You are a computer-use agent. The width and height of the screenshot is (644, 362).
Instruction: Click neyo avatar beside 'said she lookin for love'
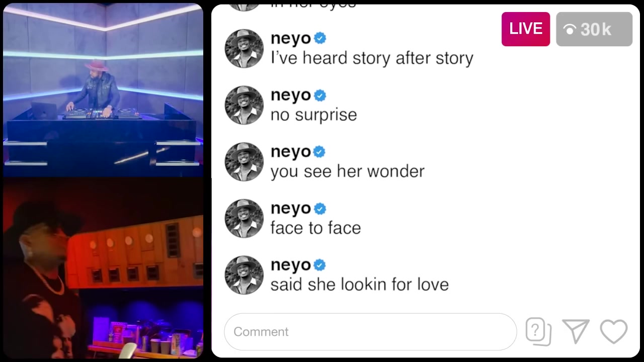(x=244, y=275)
